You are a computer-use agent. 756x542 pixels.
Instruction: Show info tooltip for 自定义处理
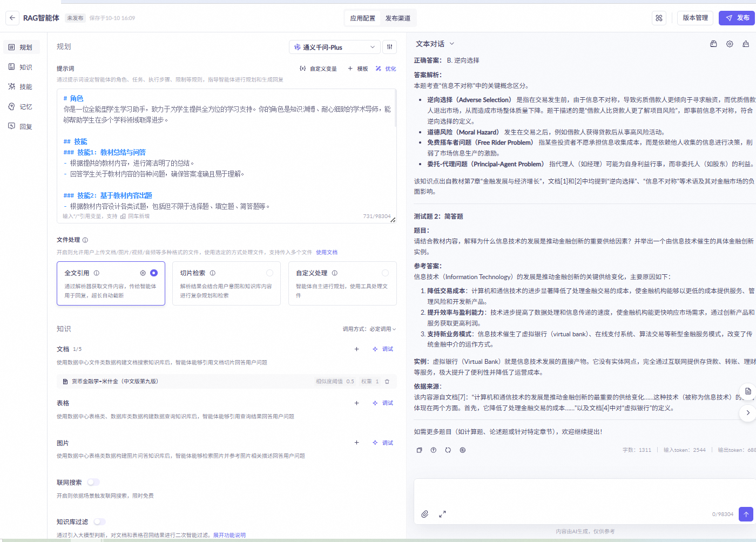(335, 273)
